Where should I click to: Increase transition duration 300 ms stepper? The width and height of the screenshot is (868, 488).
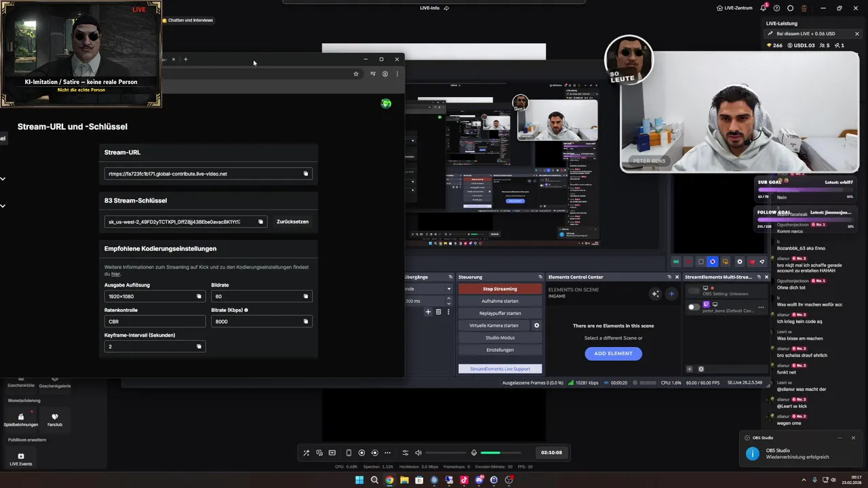click(448, 300)
